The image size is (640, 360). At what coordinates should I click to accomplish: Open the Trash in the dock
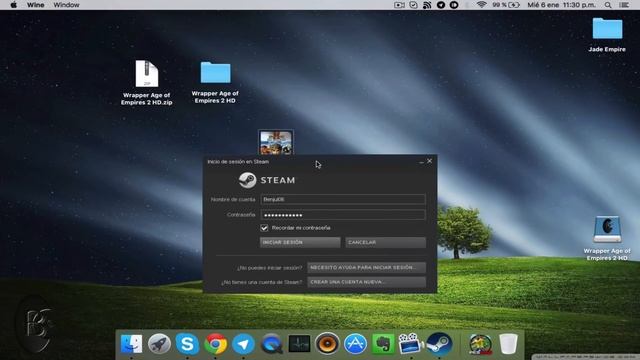click(508, 344)
